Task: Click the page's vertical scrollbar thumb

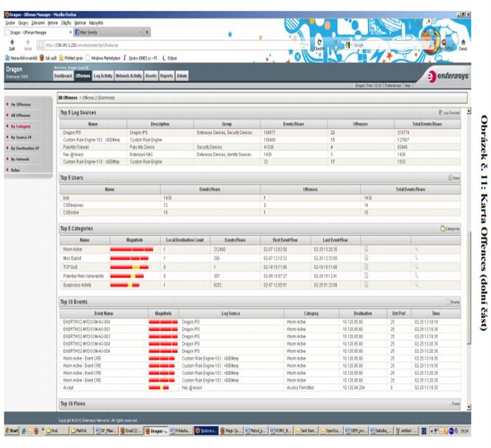Action: [469, 288]
